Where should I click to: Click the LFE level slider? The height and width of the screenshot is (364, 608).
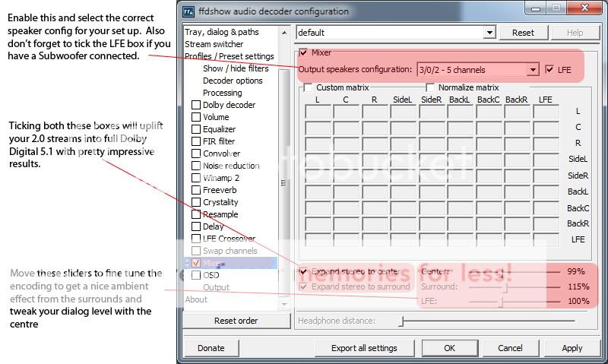[515, 302]
